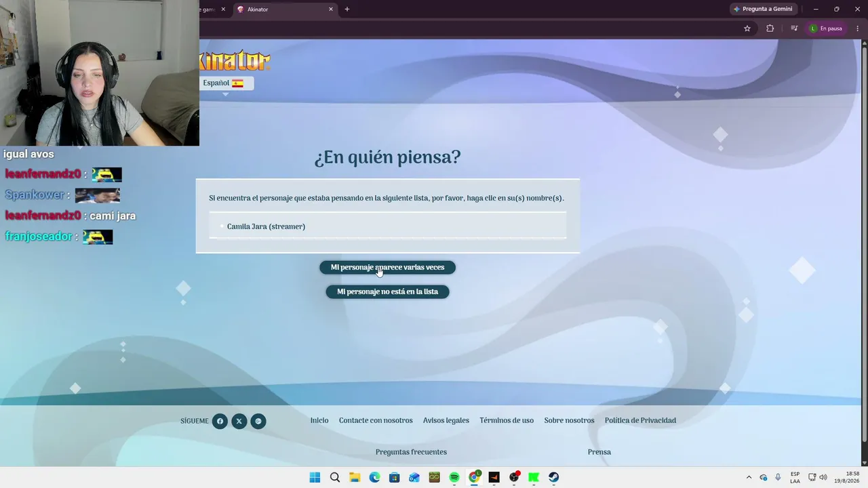Click the 'igual avos' chat message
The image size is (868, 488).
28,154
